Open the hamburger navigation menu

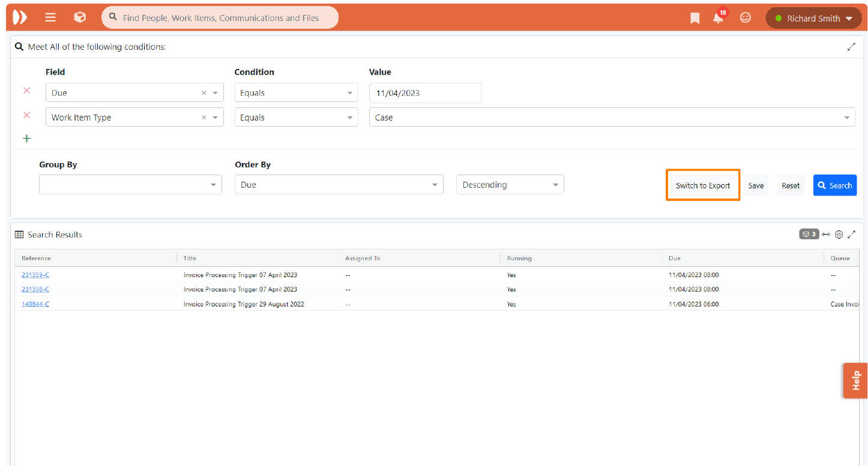pos(50,18)
